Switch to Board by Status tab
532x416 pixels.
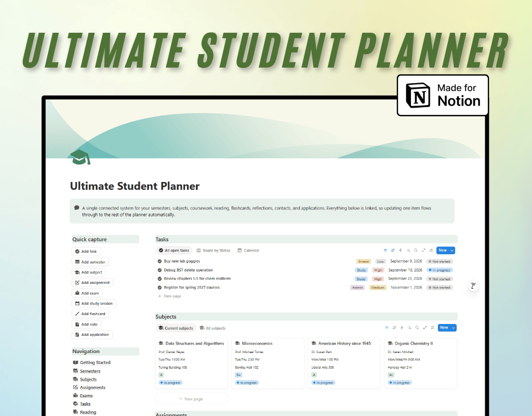214,250
